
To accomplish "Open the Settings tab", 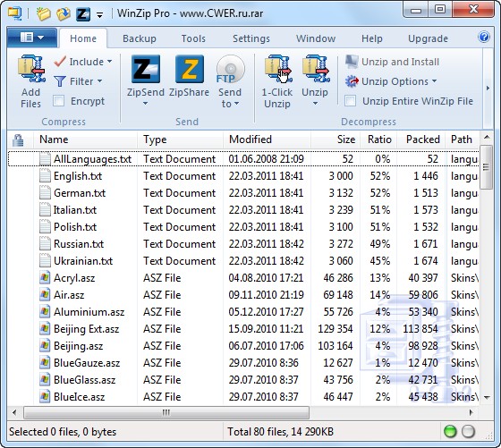I will tap(251, 38).
